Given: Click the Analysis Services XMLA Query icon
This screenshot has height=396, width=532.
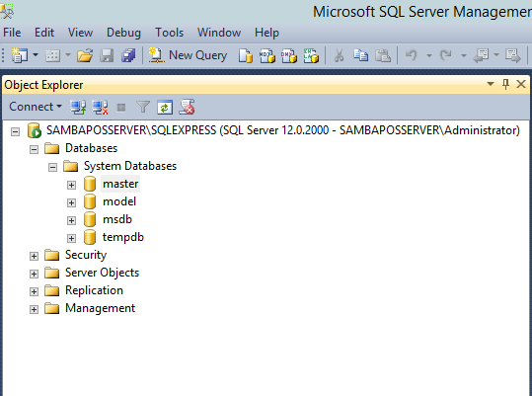Looking at the screenshot, I should coord(311,55).
